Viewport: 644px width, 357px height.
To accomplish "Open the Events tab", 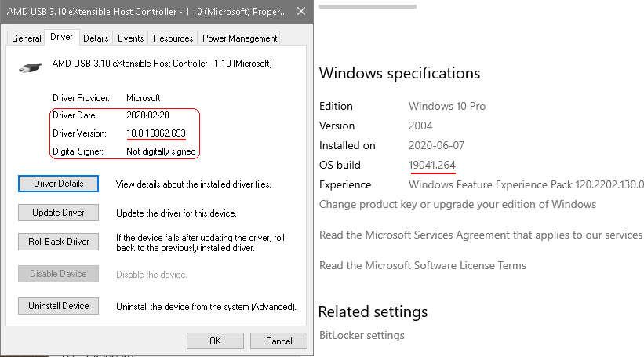I will [131, 38].
